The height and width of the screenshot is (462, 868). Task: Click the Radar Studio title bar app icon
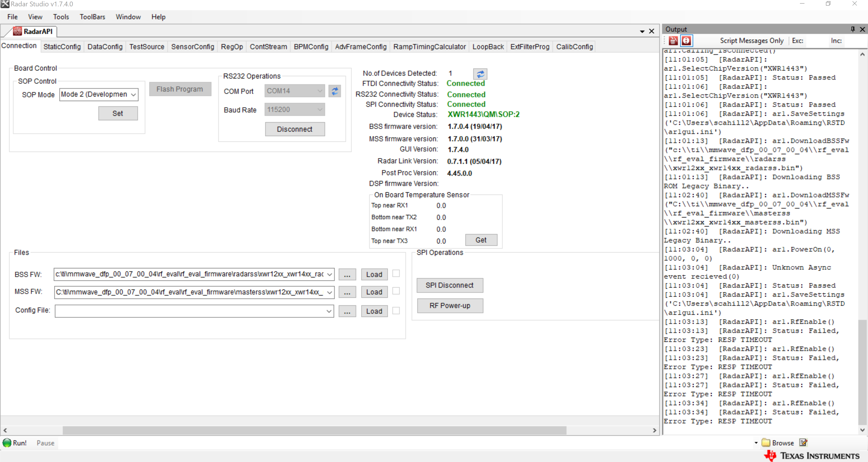pos(5,4)
